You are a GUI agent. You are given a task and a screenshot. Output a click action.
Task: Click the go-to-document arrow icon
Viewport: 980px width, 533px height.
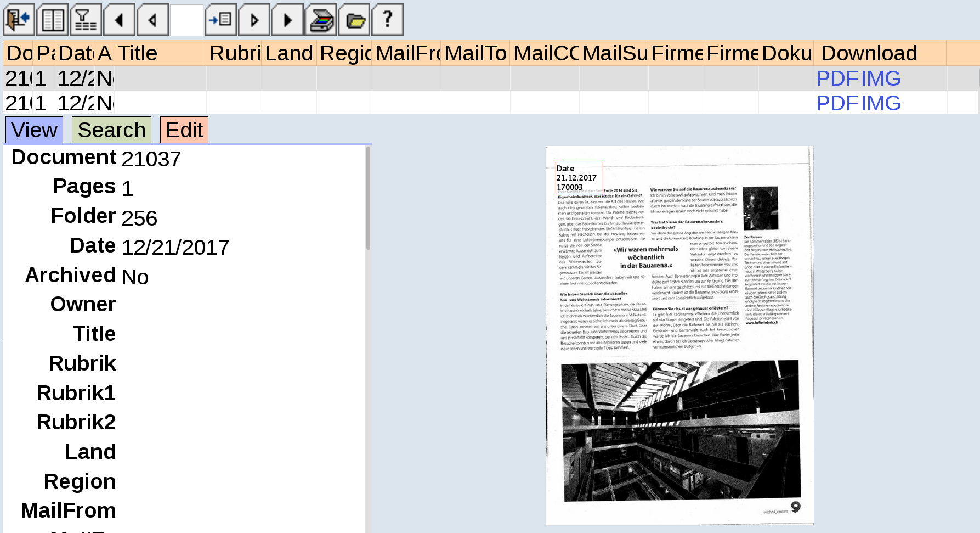(220, 20)
